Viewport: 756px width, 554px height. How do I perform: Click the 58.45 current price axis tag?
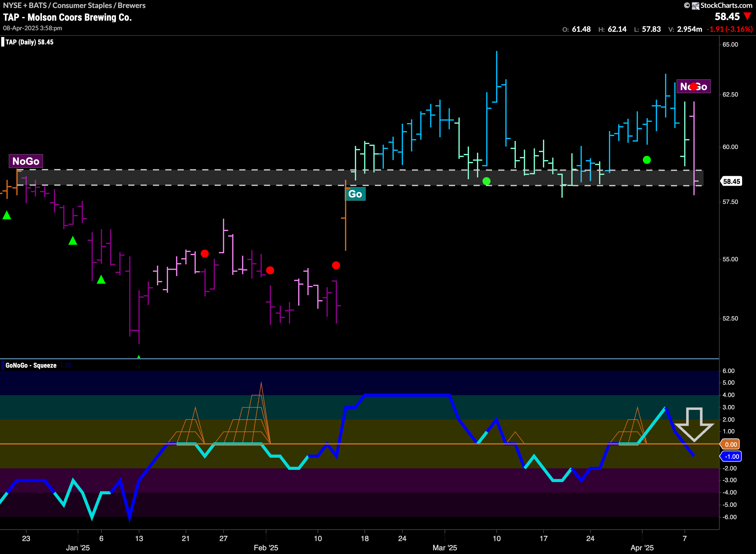(x=731, y=181)
